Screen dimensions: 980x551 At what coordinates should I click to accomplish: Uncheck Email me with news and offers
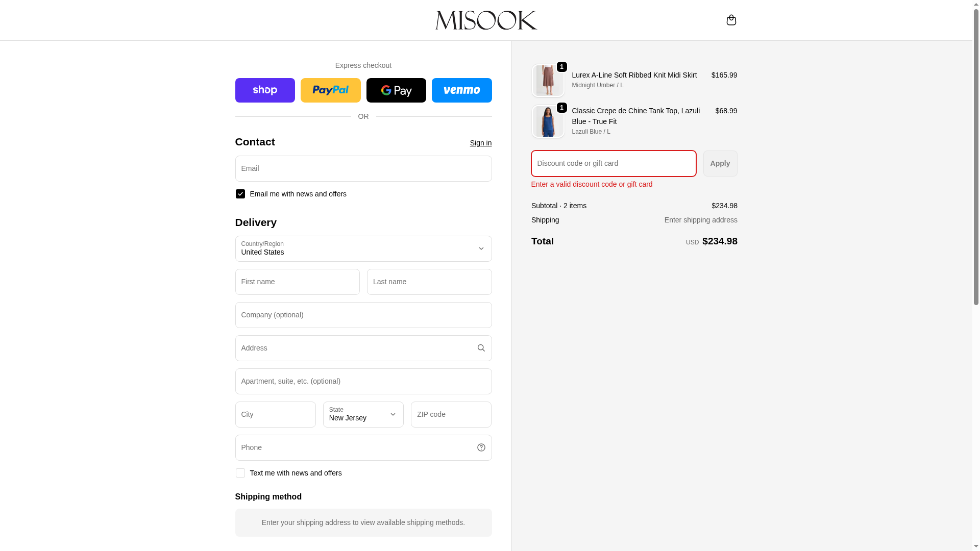(x=240, y=194)
